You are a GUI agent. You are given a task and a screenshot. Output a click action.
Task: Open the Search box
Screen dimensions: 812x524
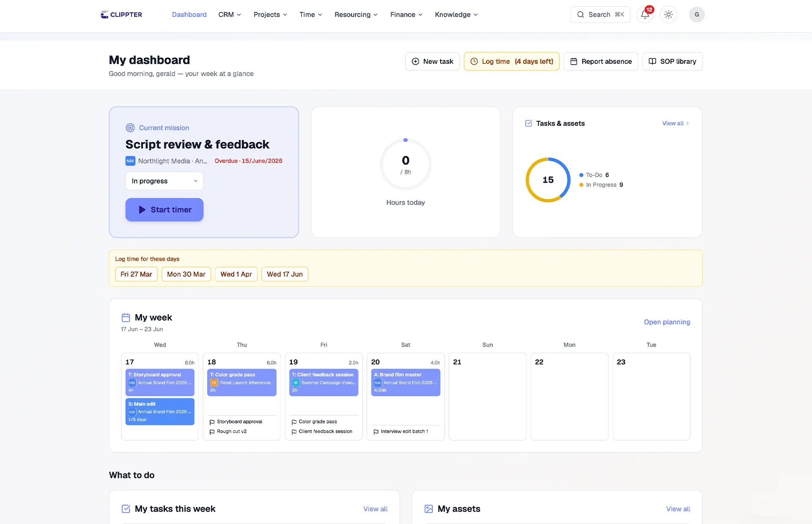pos(600,14)
